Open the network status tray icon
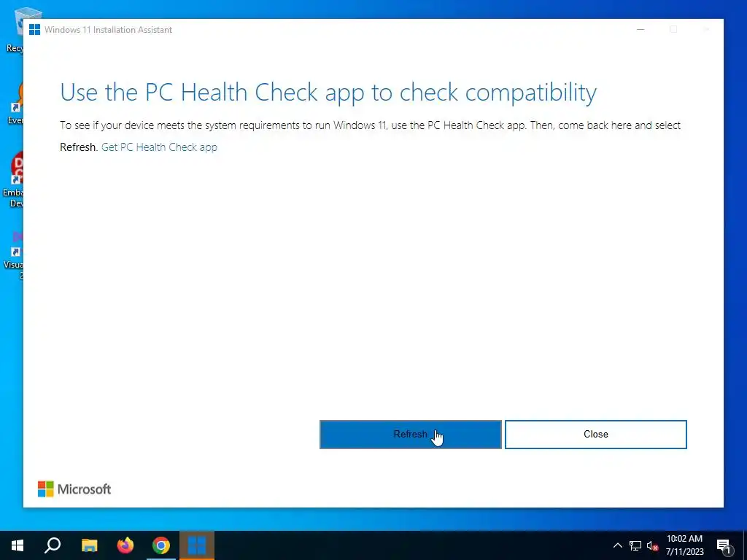747x560 pixels. [635, 545]
